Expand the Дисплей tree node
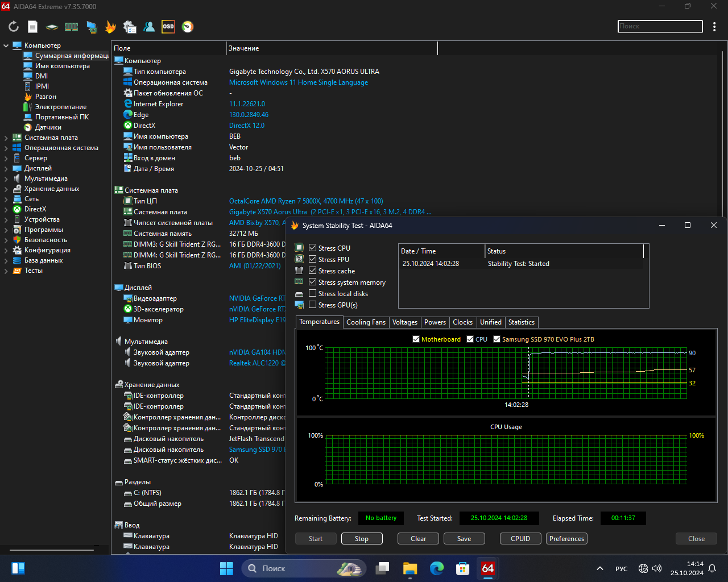This screenshot has height=582, width=728. [6, 168]
